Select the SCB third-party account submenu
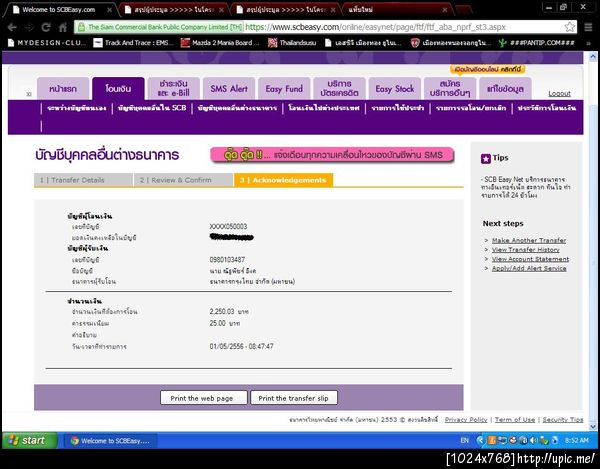 (152, 108)
